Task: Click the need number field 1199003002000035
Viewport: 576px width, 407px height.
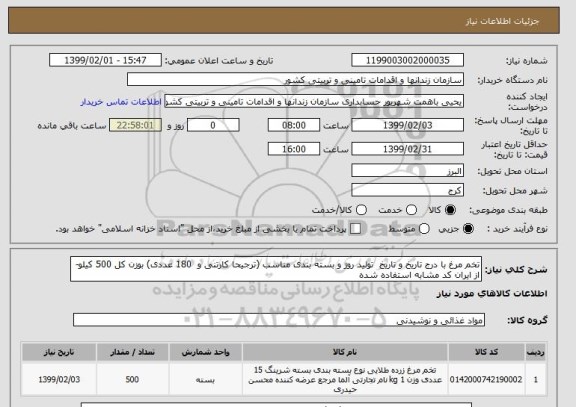Action: pyautogui.click(x=407, y=60)
